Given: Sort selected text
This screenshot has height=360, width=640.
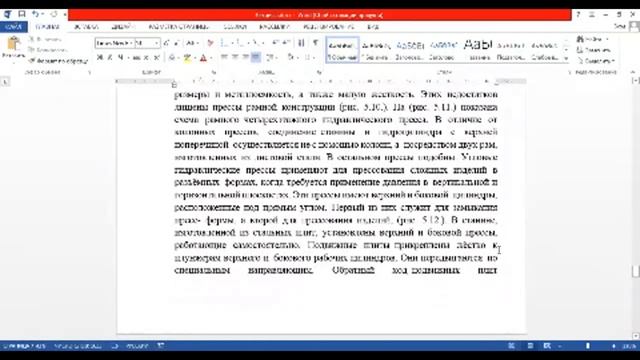Looking at the screenshot, I should click(x=301, y=43).
